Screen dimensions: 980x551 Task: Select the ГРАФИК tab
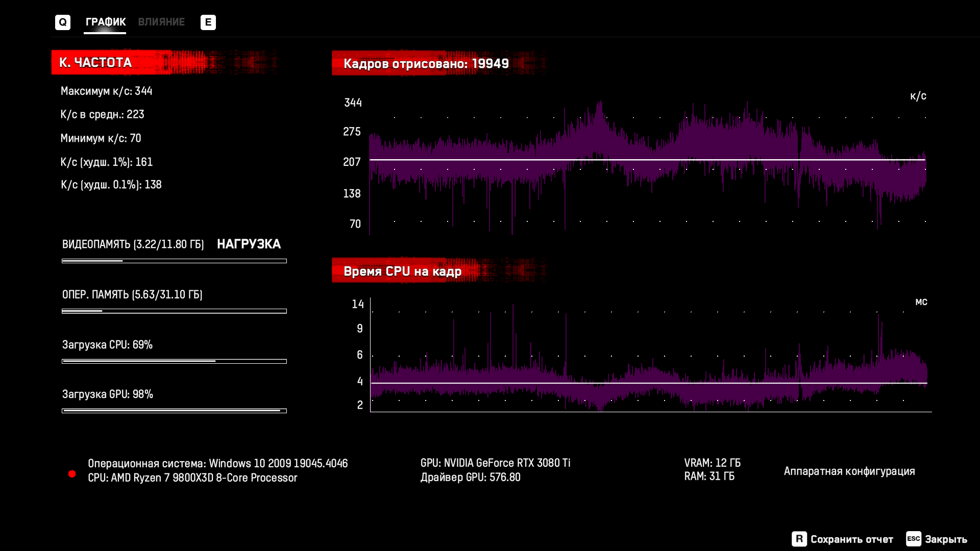pyautogui.click(x=105, y=22)
